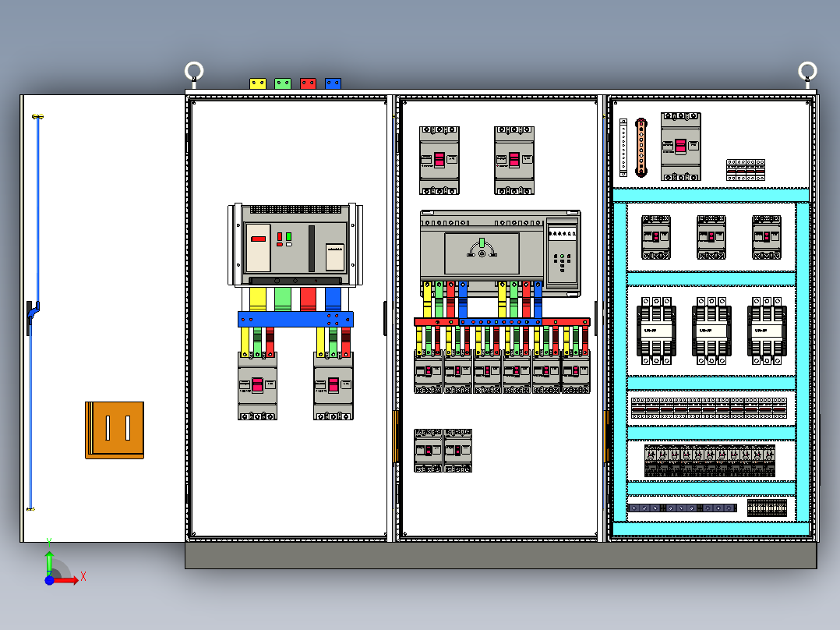The width and height of the screenshot is (840, 630).
Task: Select the left lifting eye bolt on cabinet top
Action: [194, 74]
